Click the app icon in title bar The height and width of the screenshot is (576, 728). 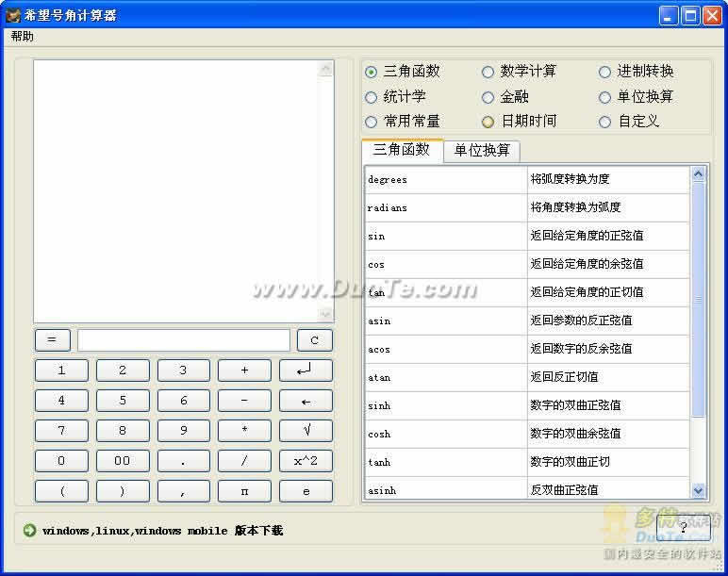point(13,15)
